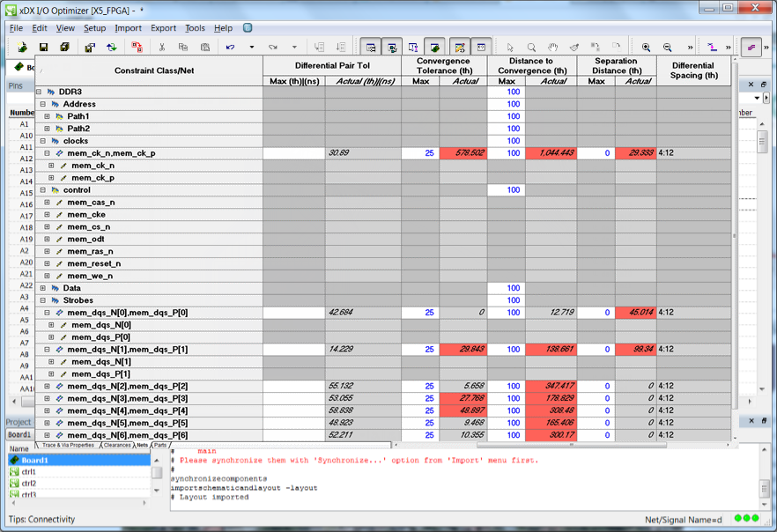Image resolution: width=777 pixels, height=532 pixels.
Task: Click the red 45.014 separation distance cell
Action: click(636, 313)
